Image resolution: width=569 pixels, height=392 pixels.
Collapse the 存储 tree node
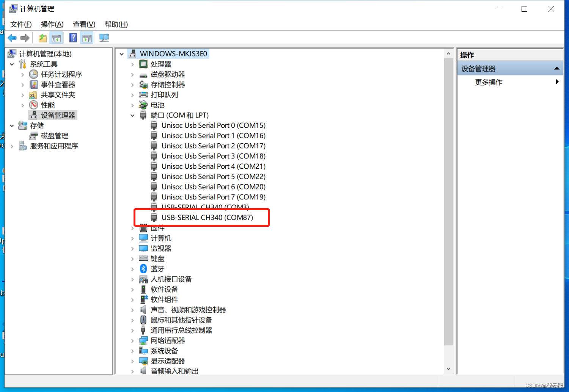[12, 125]
